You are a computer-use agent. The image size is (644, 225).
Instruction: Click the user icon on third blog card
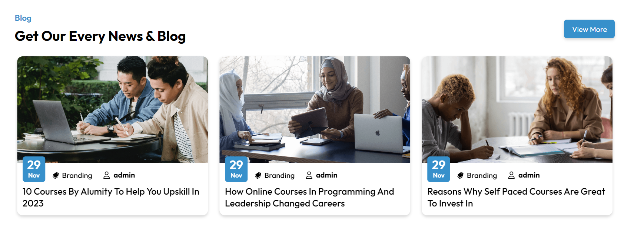pos(511,175)
